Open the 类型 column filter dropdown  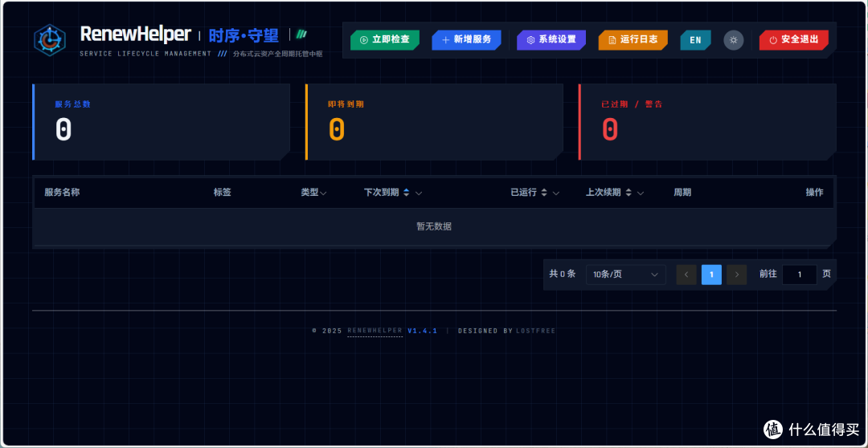pos(323,193)
